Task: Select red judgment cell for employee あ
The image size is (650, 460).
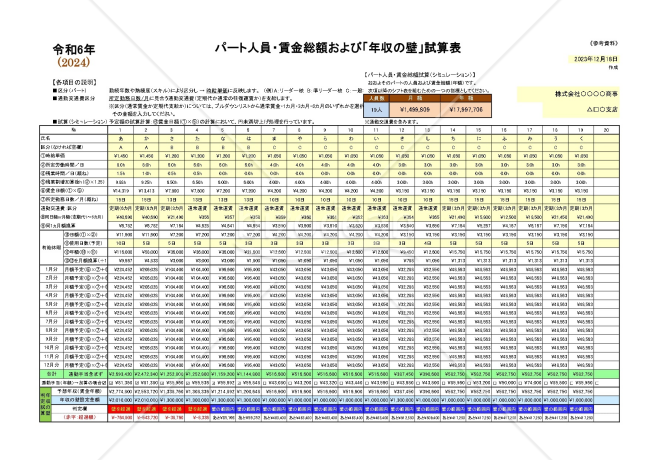Action: point(121,409)
